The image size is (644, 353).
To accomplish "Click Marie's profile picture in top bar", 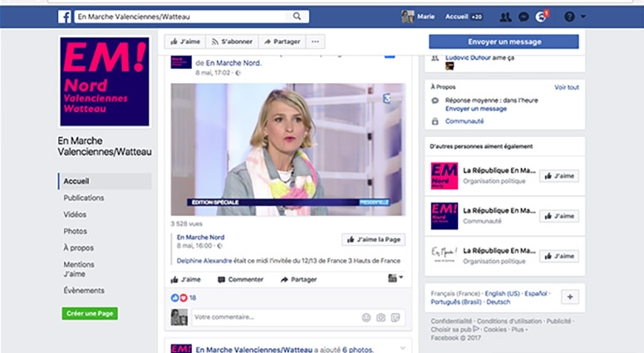I will pyautogui.click(x=407, y=17).
